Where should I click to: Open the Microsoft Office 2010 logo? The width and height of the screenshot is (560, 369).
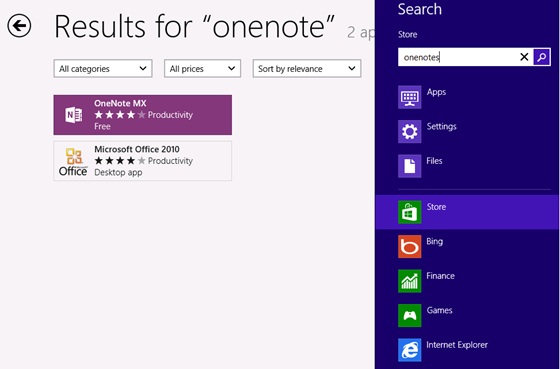[73, 161]
